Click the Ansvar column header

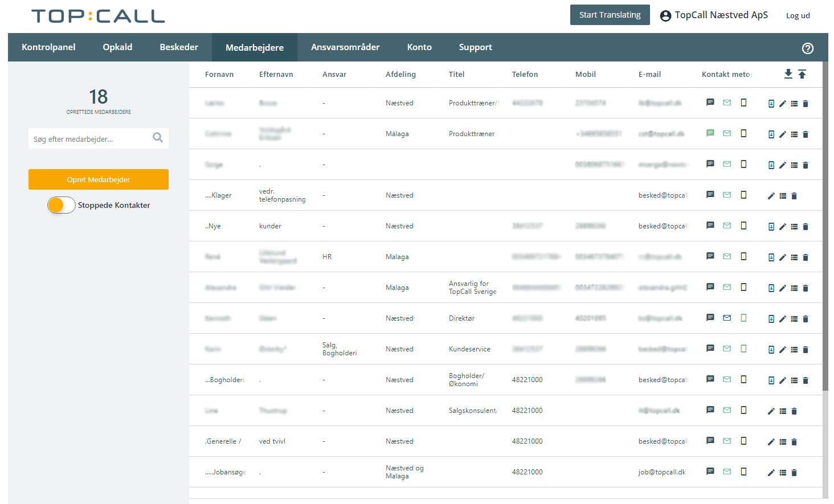pos(334,75)
